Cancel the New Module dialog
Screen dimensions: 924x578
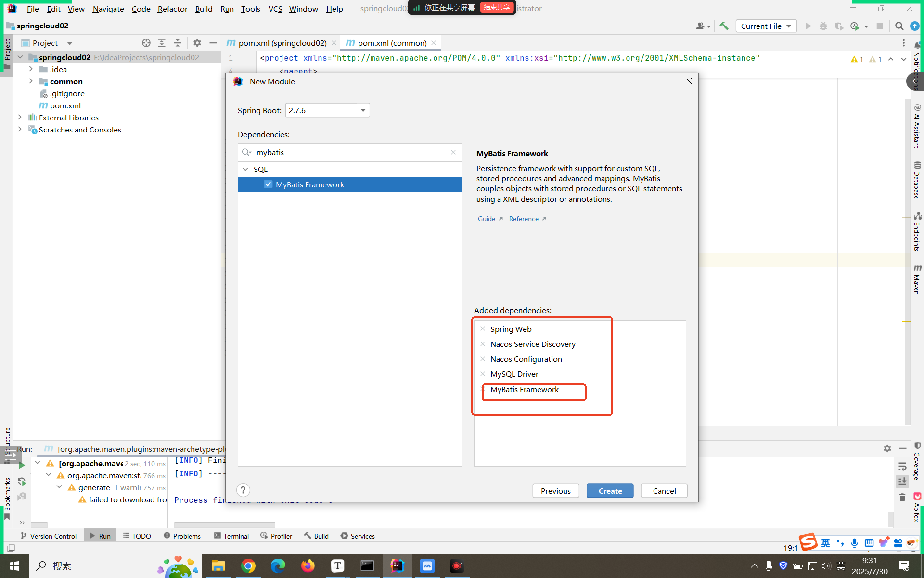click(664, 491)
